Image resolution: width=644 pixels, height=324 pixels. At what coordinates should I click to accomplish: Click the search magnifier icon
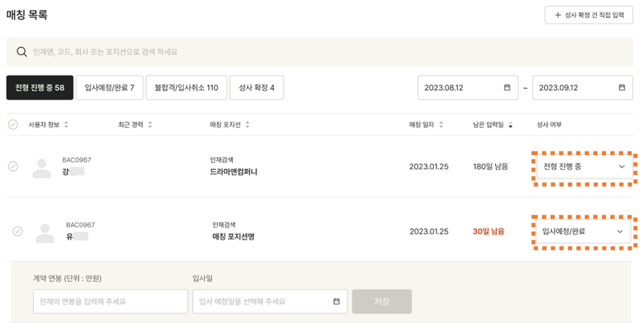(22, 52)
